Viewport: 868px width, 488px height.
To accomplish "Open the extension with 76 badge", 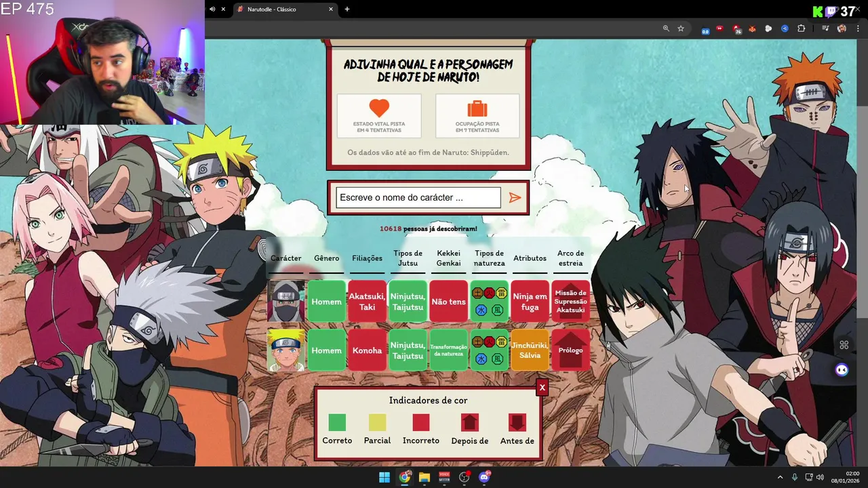I will (737, 29).
